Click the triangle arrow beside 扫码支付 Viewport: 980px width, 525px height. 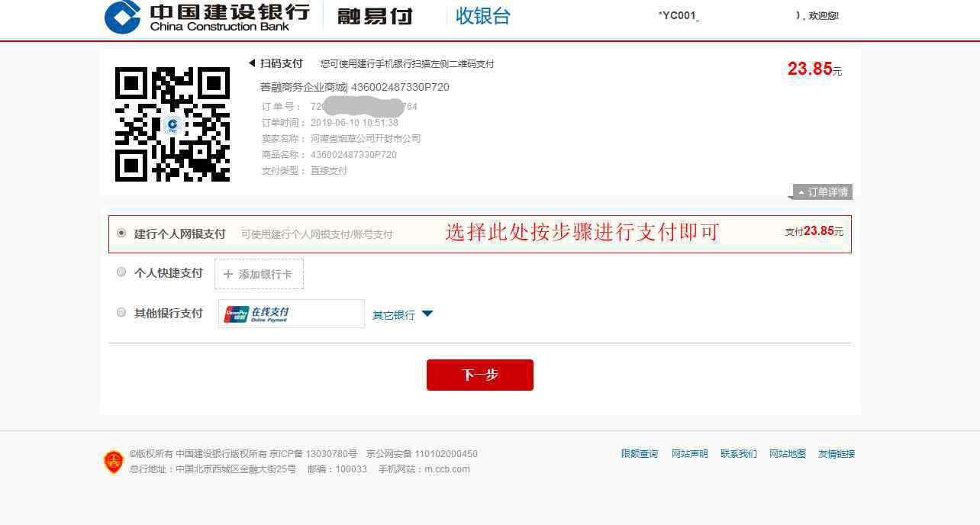[252, 63]
